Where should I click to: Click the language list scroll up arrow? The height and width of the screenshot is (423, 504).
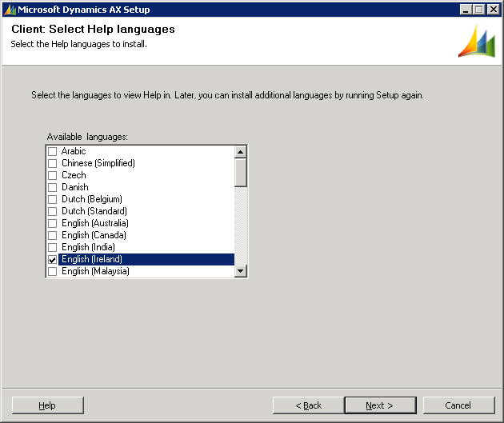[241, 151]
